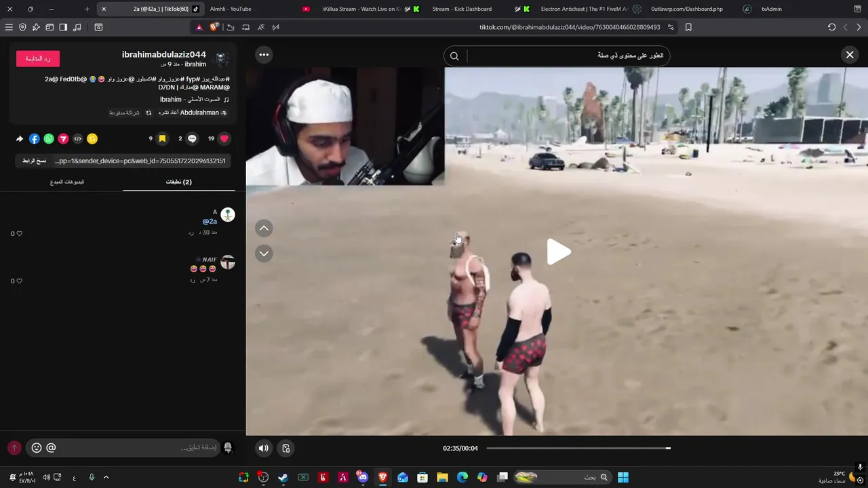Click the taskbar search box

[561, 477]
